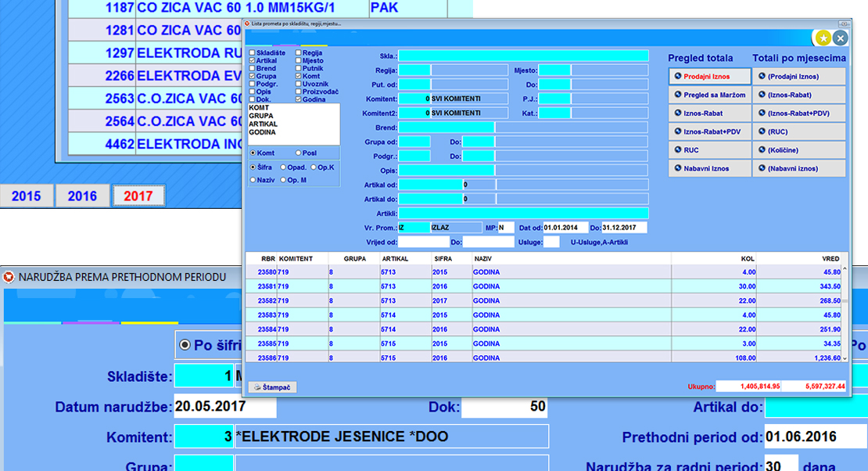This screenshot has height=471, width=868.
Task: Tick the Proizvođač checkbox
Action: [298, 92]
